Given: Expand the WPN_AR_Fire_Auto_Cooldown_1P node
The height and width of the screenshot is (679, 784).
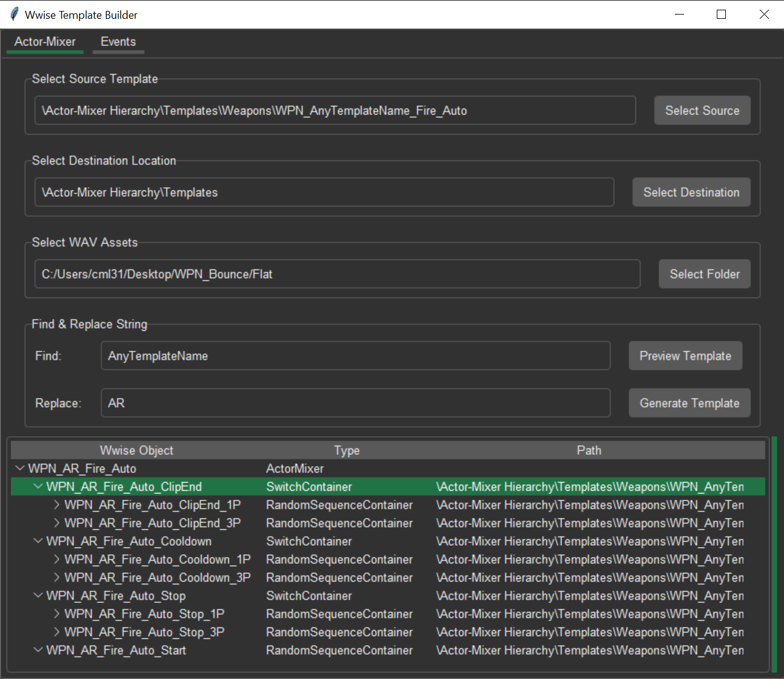Looking at the screenshot, I should click(x=56, y=559).
